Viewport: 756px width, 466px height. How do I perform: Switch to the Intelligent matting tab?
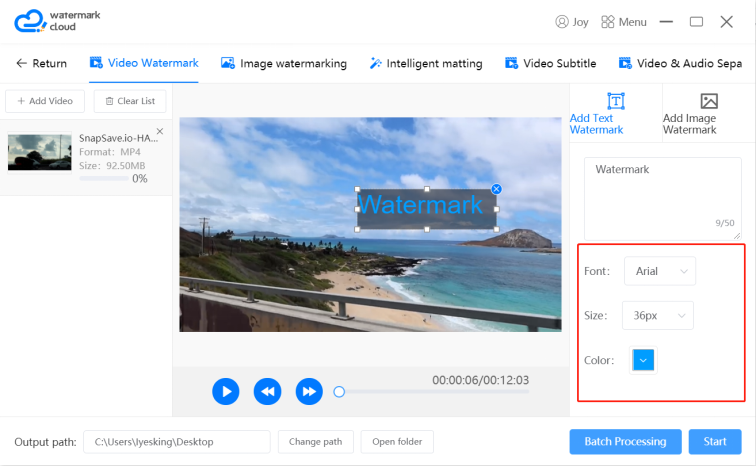pos(426,63)
